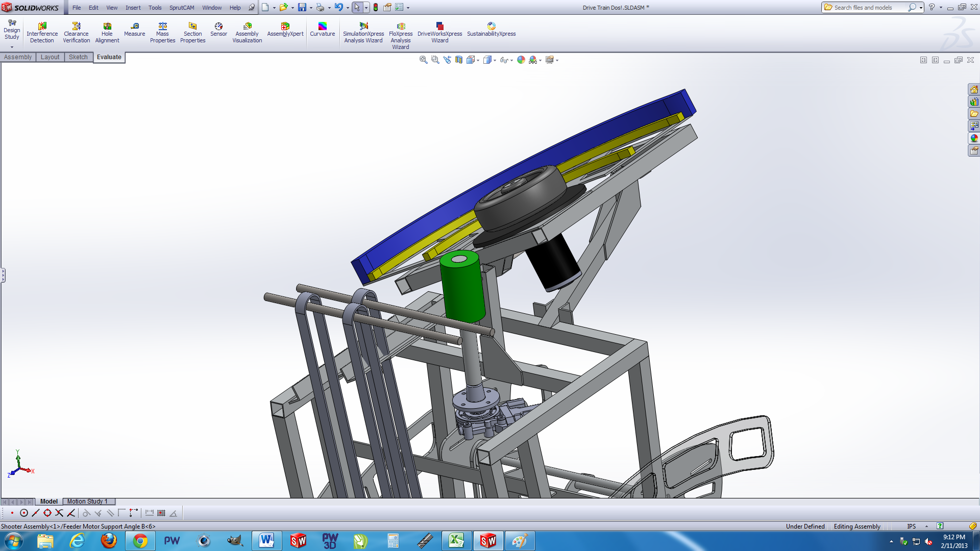Click the Design Study button

(12, 31)
